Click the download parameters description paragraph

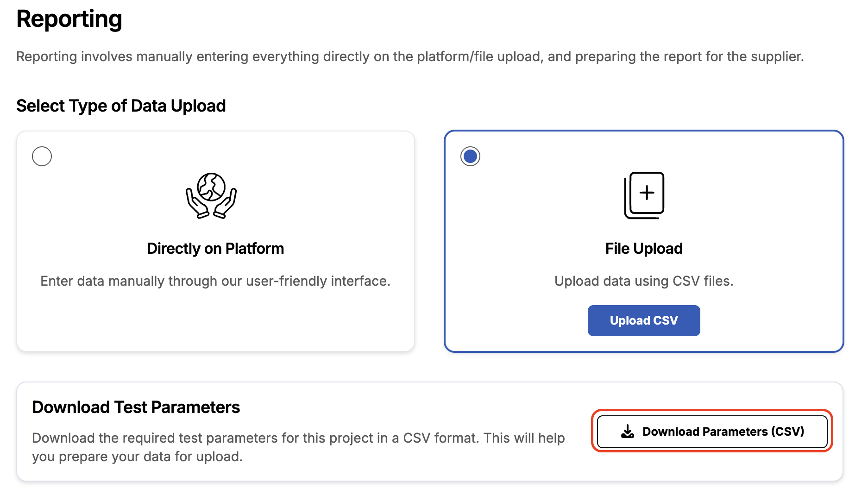point(298,447)
